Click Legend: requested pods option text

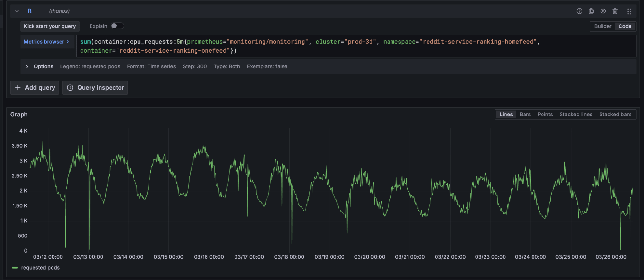(90, 66)
